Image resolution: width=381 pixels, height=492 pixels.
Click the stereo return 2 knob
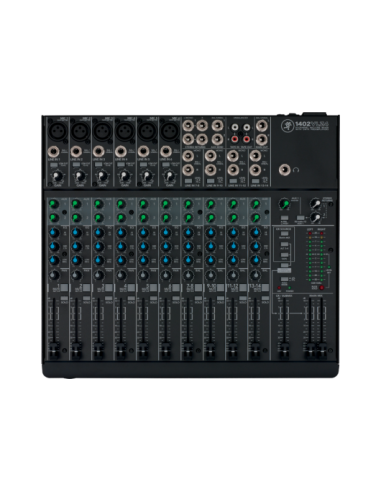[x=315, y=217]
